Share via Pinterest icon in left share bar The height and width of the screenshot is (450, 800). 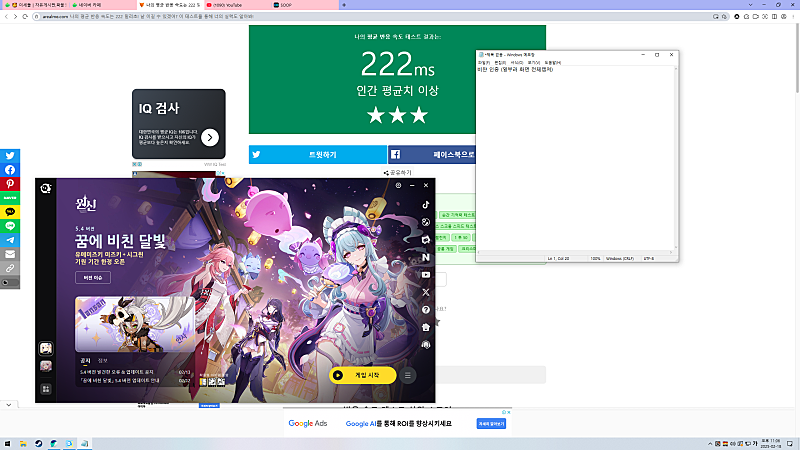10,184
